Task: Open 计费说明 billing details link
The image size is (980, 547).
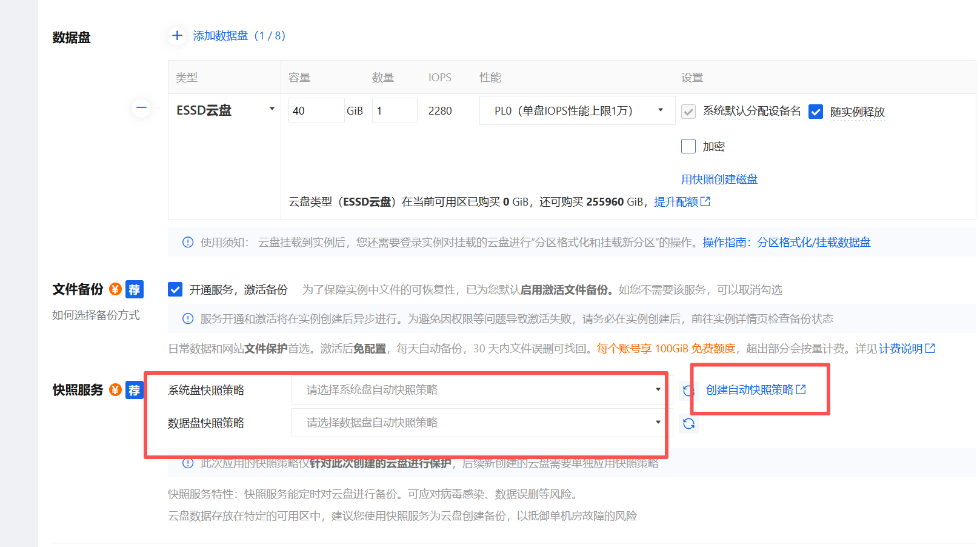Action: coord(907,349)
